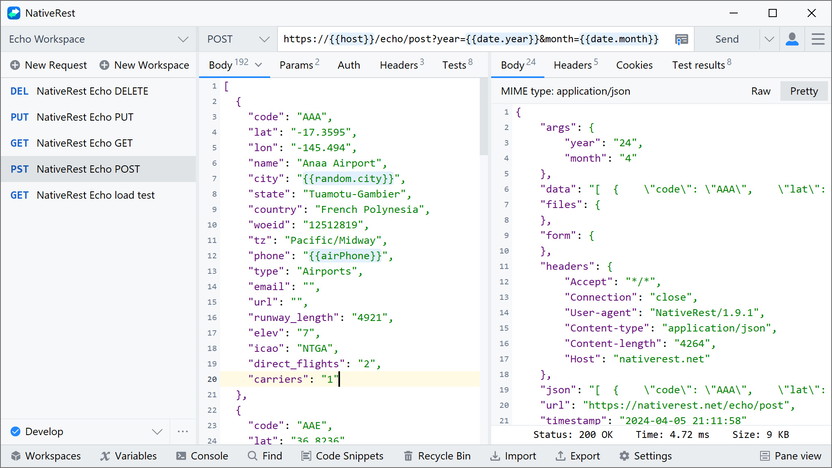Select NativeRest Echo POST request
Viewport: 832px width, 468px height.
click(99, 169)
